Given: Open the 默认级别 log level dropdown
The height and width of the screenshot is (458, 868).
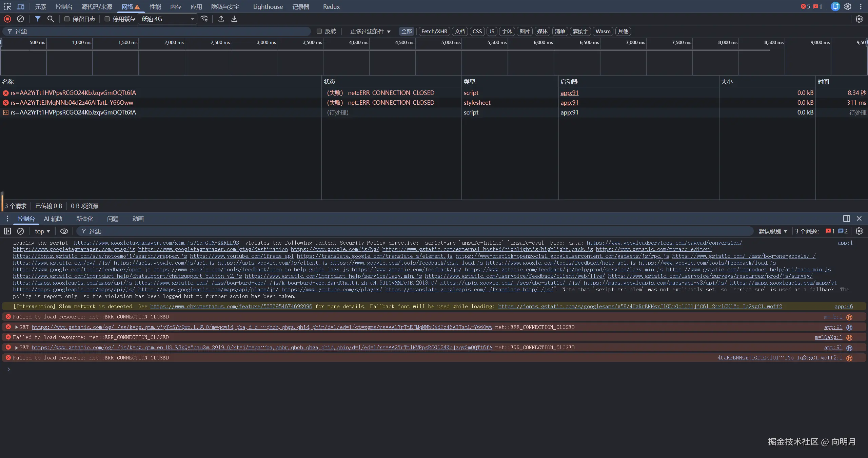Looking at the screenshot, I should 773,231.
